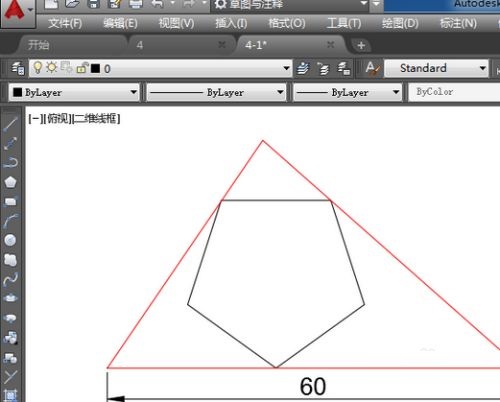Close the 4-1* drawing tab
Viewport: 500px width, 402px height.
click(330, 45)
